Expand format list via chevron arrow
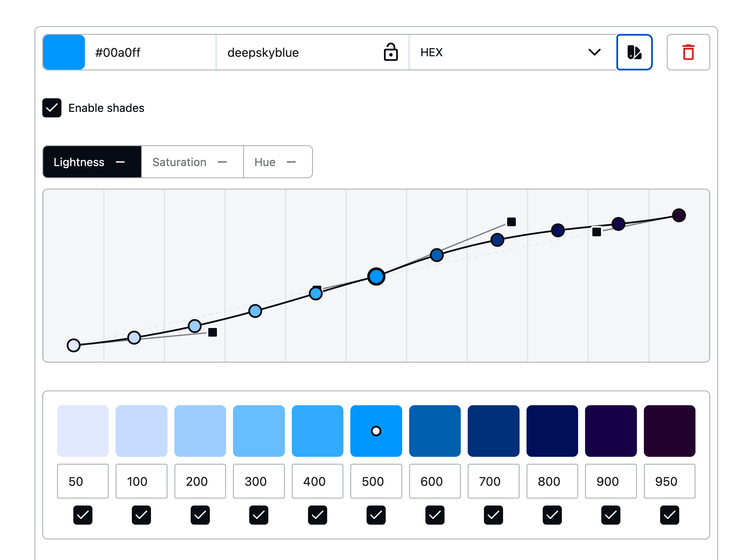 click(x=594, y=52)
